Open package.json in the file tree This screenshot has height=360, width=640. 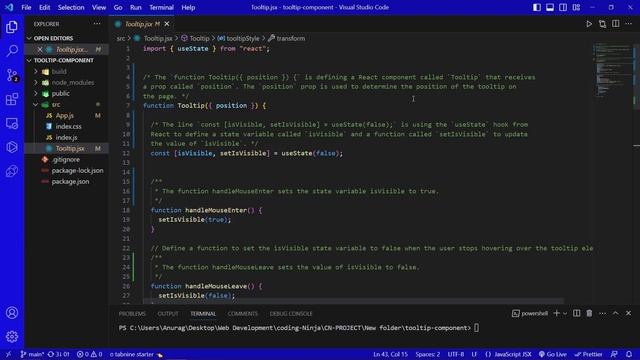70,182
